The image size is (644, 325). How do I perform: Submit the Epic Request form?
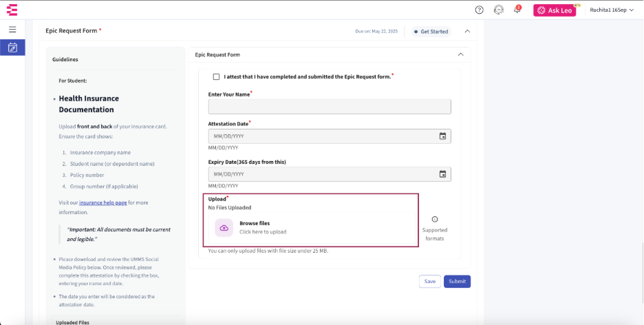pos(457,282)
